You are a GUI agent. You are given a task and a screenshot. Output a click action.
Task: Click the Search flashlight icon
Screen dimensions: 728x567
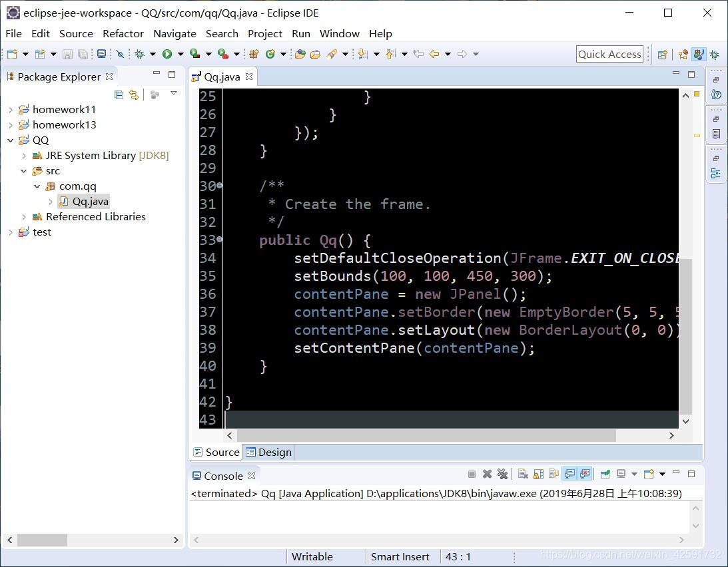[x=332, y=55]
